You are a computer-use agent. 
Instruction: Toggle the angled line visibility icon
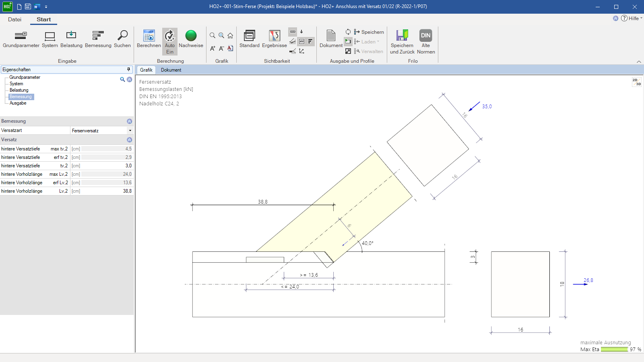point(293,41)
